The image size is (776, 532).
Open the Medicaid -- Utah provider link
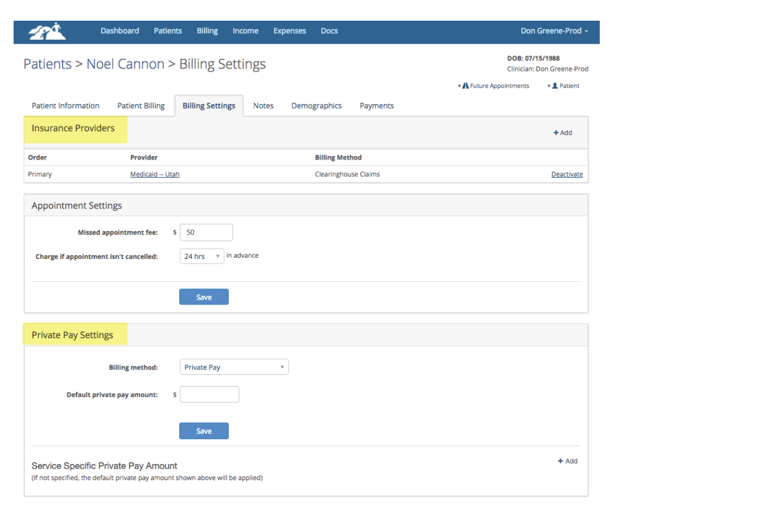(155, 174)
